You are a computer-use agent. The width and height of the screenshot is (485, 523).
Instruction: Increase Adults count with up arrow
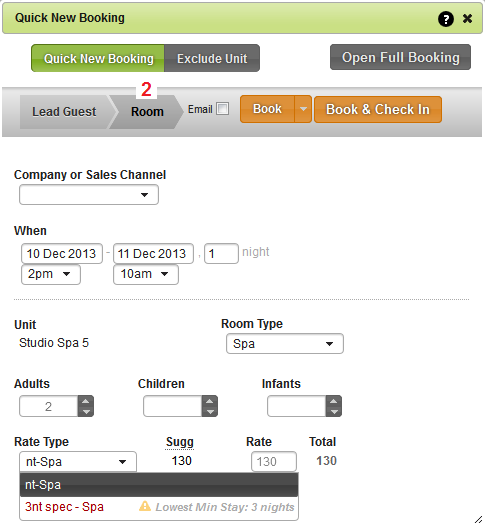click(x=86, y=401)
